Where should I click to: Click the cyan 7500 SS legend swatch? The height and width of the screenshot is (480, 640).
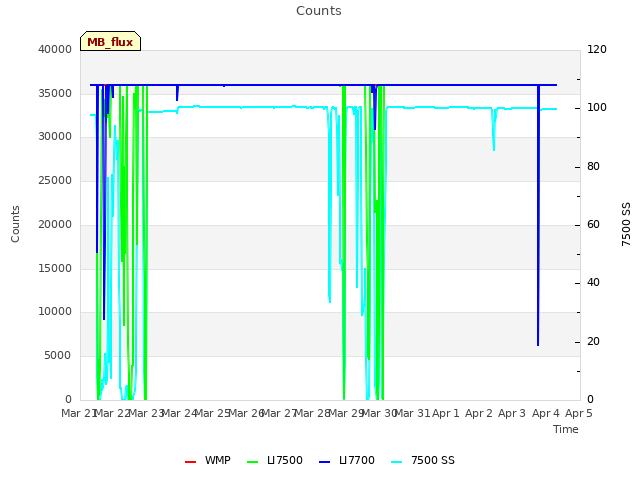click(396, 462)
